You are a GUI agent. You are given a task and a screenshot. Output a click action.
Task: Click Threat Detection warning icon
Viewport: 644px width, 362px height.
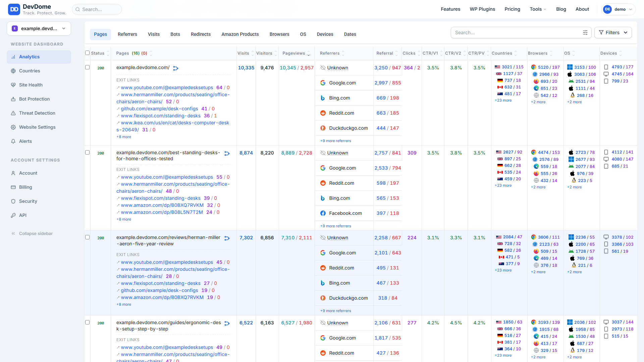tap(13, 113)
